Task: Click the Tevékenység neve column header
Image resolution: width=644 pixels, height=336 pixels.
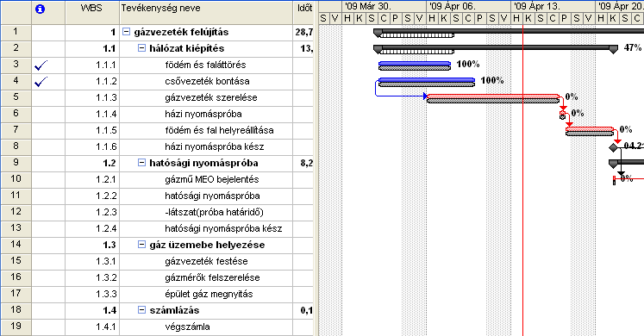Action: [x=206, y=12]
